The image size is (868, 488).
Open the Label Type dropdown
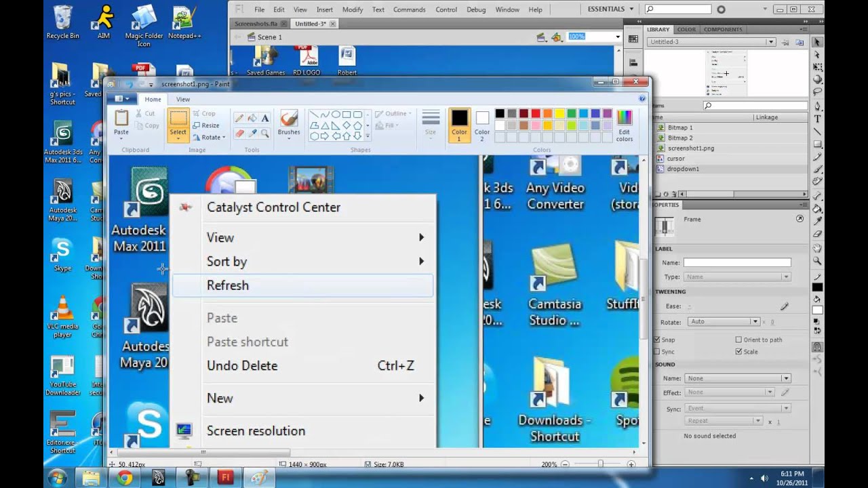tap(737, 277)
